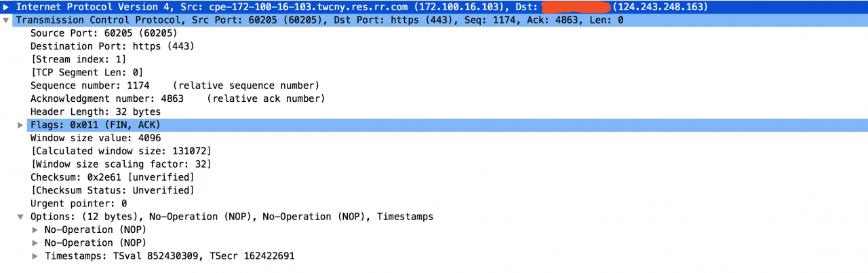This screenshot has height=273, width=868.
Task: Select the Acknowledgment number: 4863 field
Action: click(106, 98)
